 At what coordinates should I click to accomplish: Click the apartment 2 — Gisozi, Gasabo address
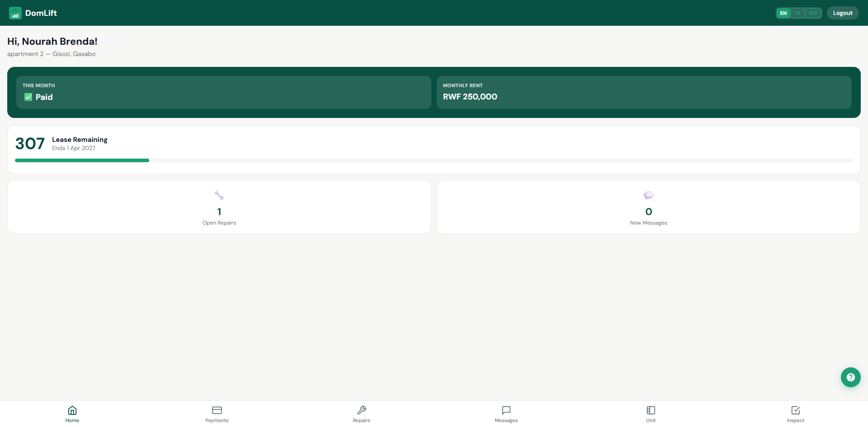coord(51,54)
